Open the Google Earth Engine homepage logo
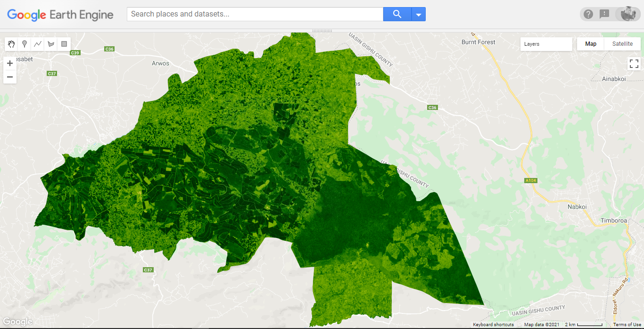The image size is (644, 329). coord(60,15)
